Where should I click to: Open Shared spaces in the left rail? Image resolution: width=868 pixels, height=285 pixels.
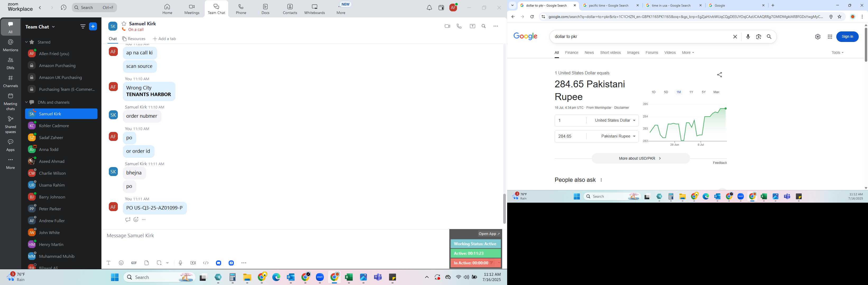click(x=11, y=125)
